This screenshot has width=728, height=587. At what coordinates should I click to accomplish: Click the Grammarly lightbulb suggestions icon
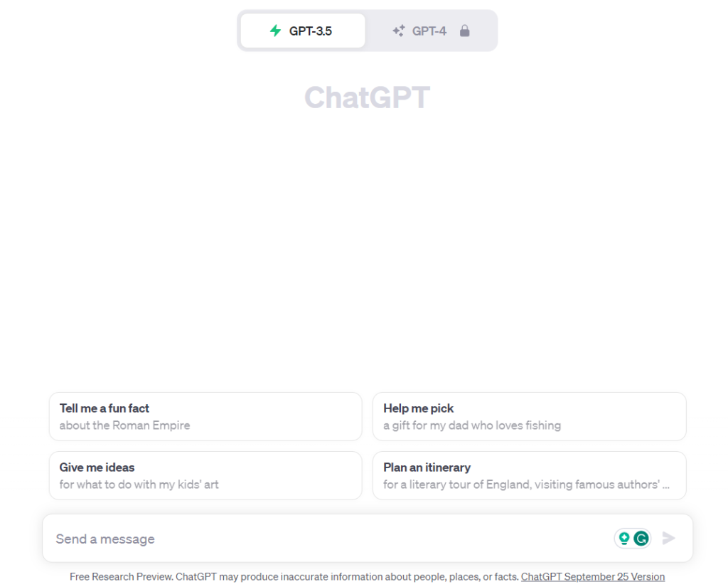[622, 538]
